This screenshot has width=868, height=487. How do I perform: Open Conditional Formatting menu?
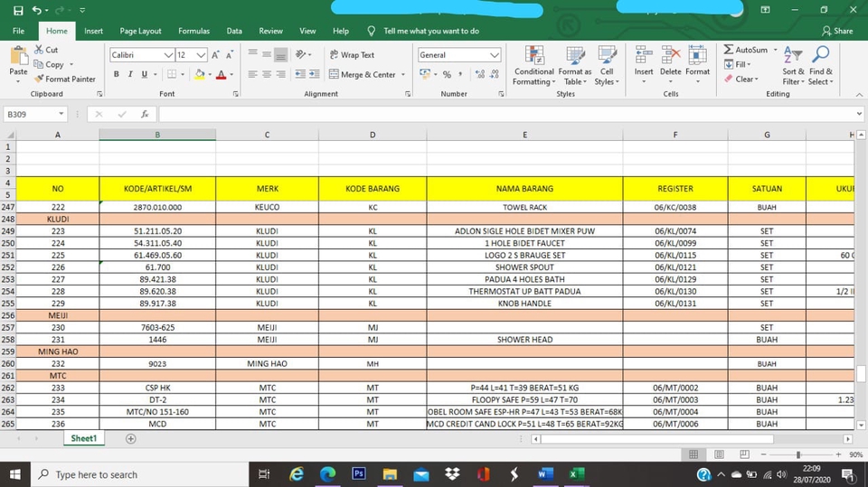533,66
